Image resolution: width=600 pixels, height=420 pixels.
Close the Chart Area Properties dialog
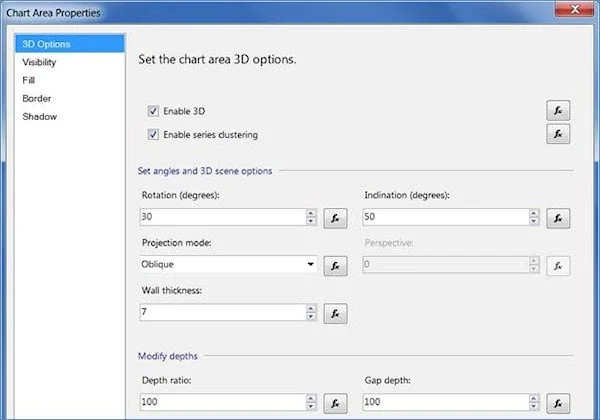coord(574,9)
